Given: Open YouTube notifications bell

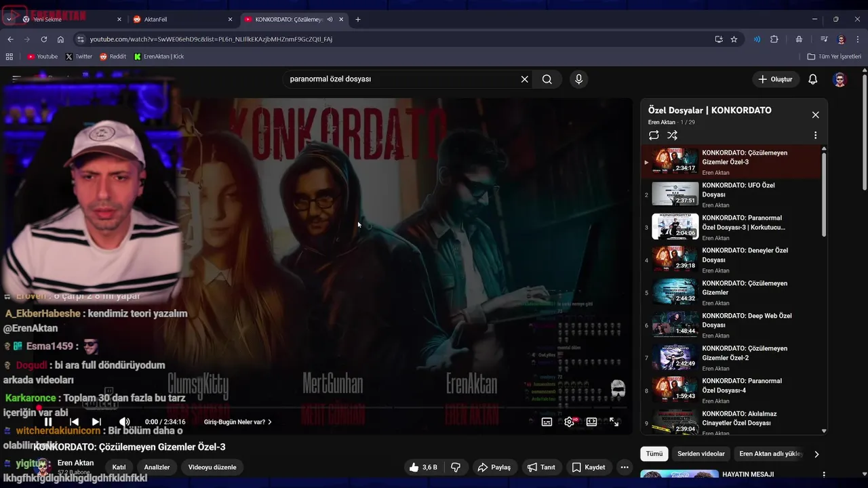Looking at the screenshot, I should 812,79.
